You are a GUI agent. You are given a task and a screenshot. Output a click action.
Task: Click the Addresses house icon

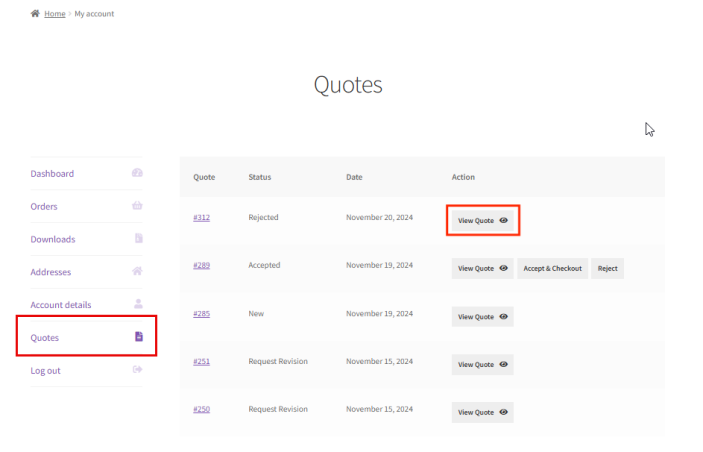pos(138,271)
